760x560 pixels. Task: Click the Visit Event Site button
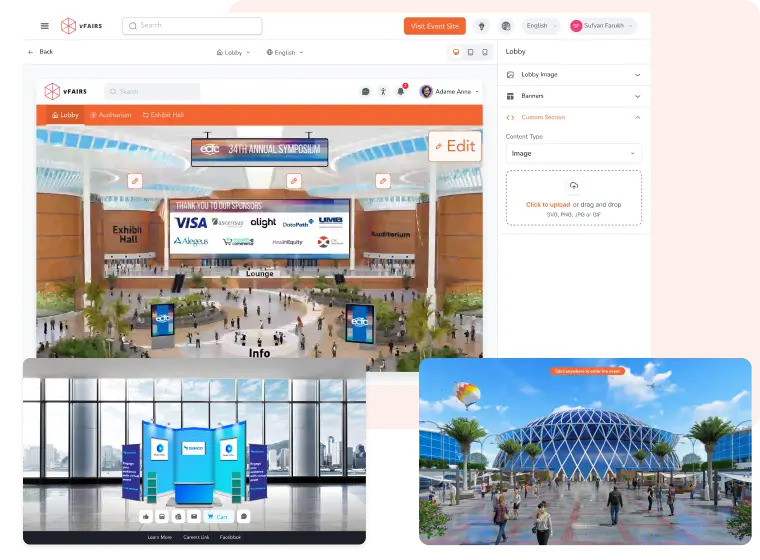[434, 26]
